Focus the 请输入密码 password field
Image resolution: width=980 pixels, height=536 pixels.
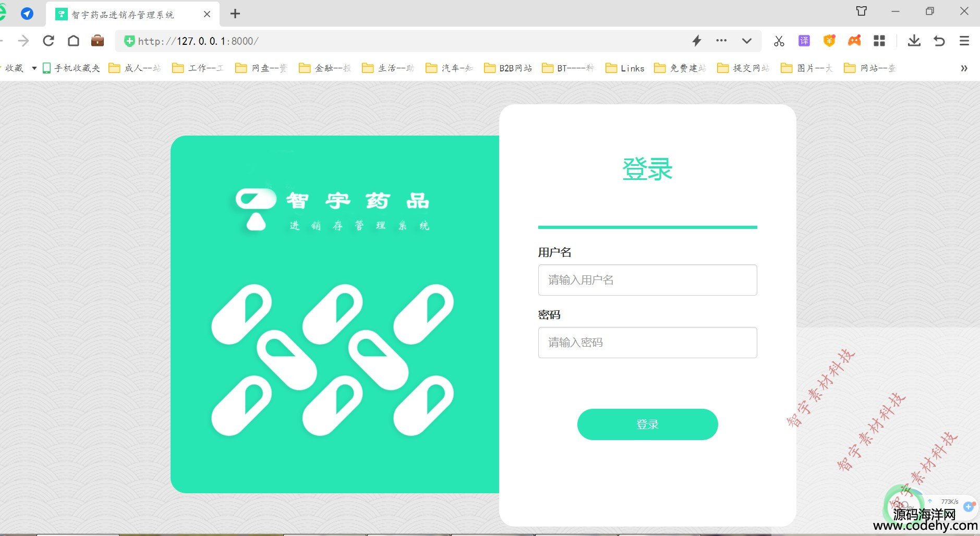[x=647, y=343]
